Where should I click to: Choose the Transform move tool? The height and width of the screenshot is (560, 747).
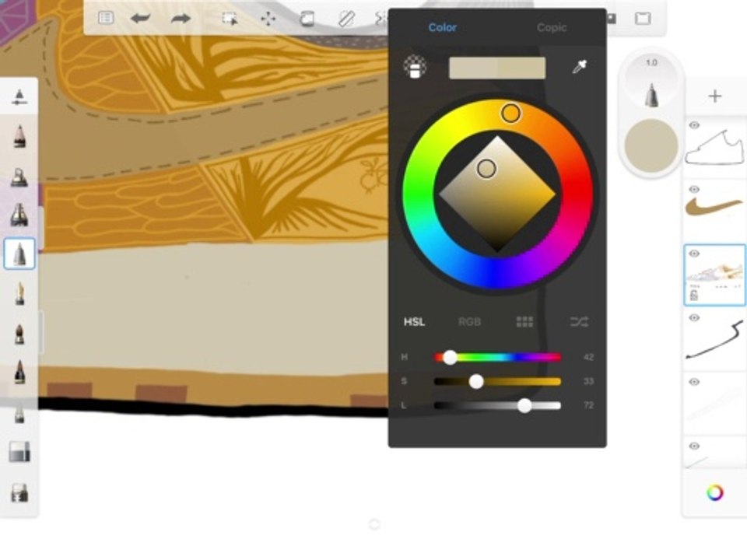coord(268,19)
